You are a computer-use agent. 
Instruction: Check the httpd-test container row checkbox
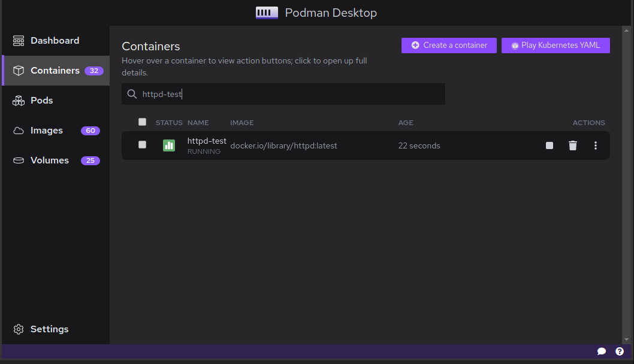tap(142, 145)
